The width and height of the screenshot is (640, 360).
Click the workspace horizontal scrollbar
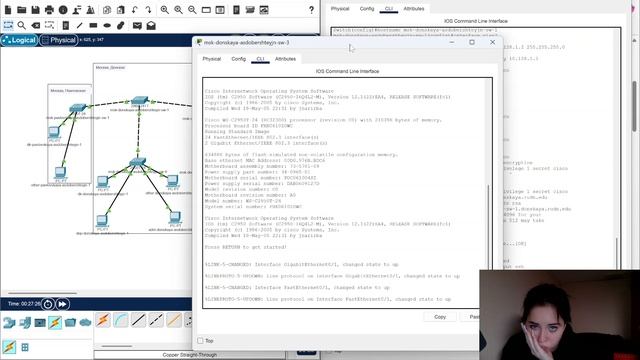click(x=42, y=293)
